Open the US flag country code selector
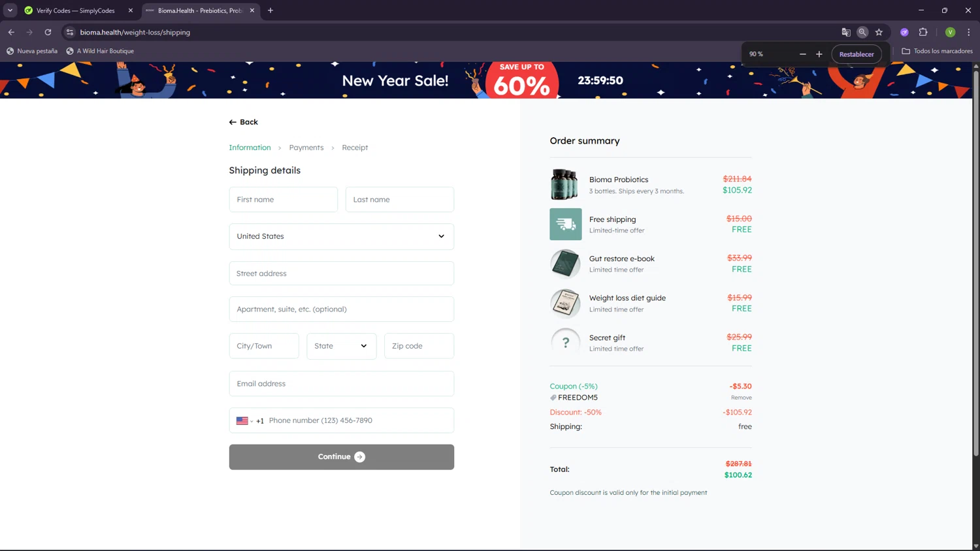The height and width of the screenshot is (551, 980). click(x=244, y=421)
